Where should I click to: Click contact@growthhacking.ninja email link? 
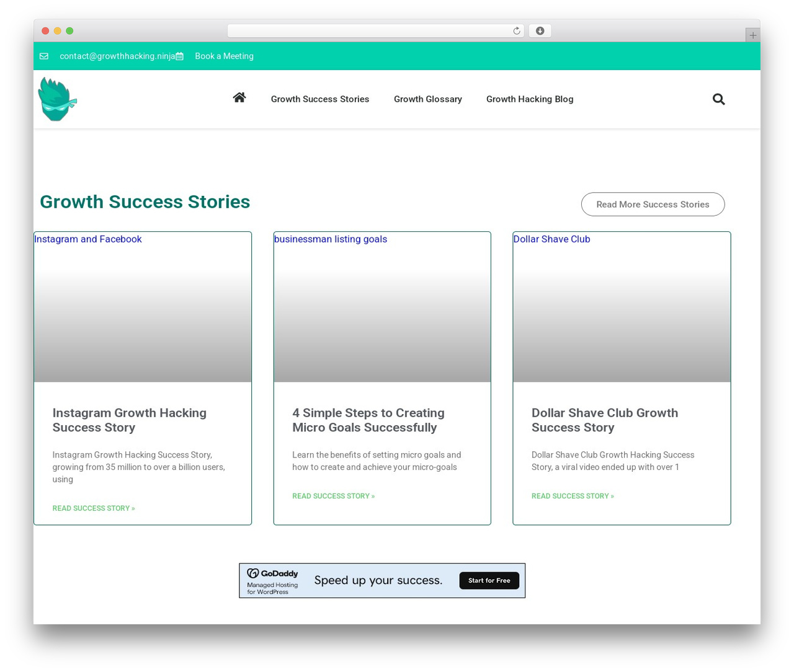[x=117, y=56]
